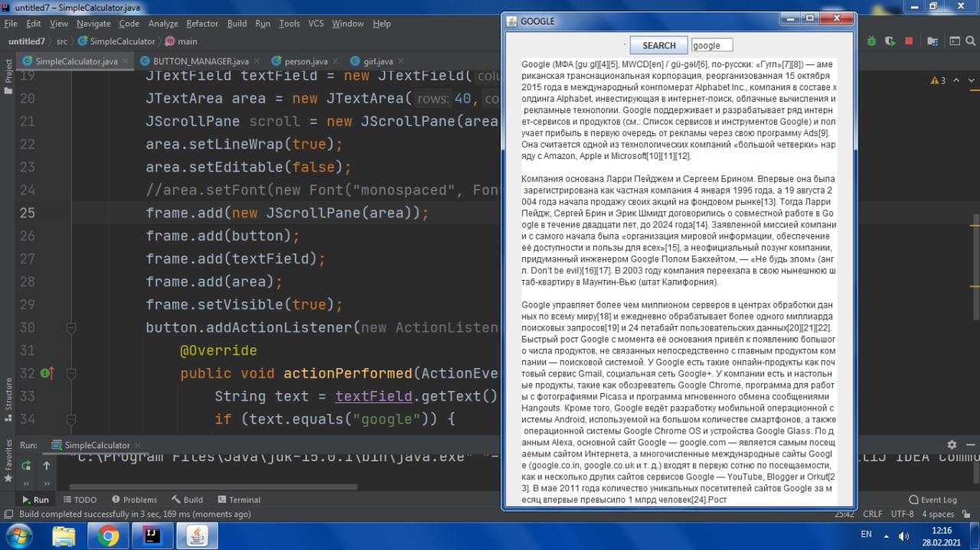Screen dimensions: 980x550
Task: Click src in breadcrumb bar
Action: 62,41
